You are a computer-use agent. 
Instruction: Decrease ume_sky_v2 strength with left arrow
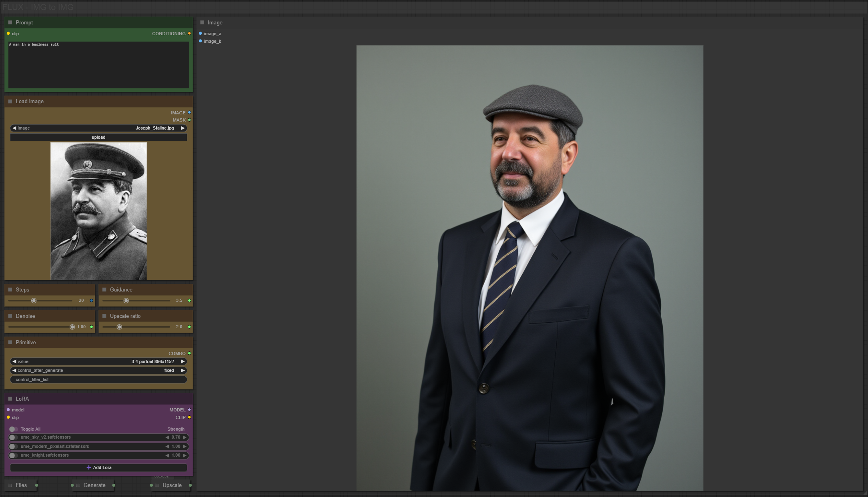167,437
